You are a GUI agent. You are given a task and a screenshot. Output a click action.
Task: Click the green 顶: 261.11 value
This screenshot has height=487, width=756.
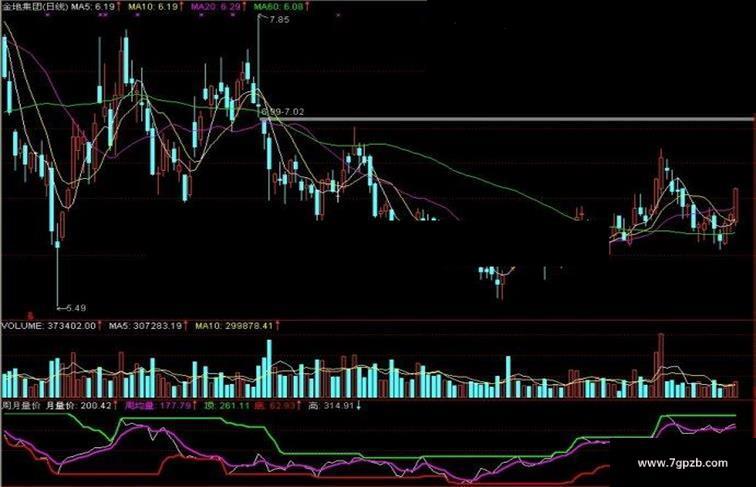pos(227,406)
